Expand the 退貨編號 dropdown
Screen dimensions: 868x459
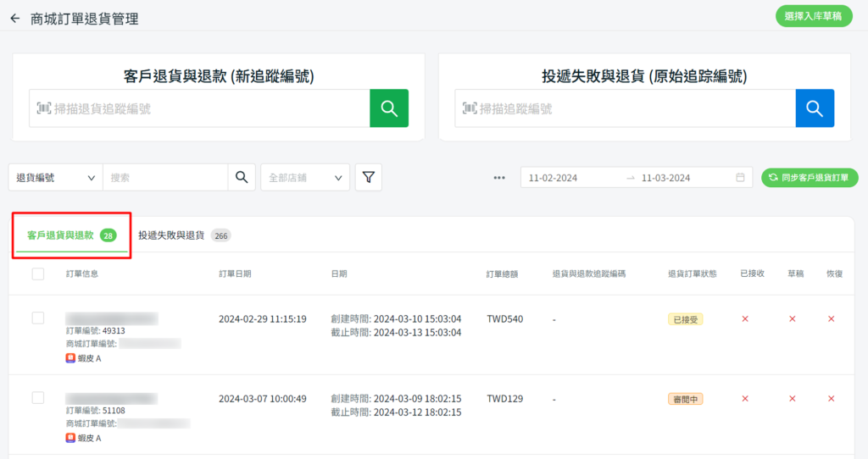coord(55,178)
